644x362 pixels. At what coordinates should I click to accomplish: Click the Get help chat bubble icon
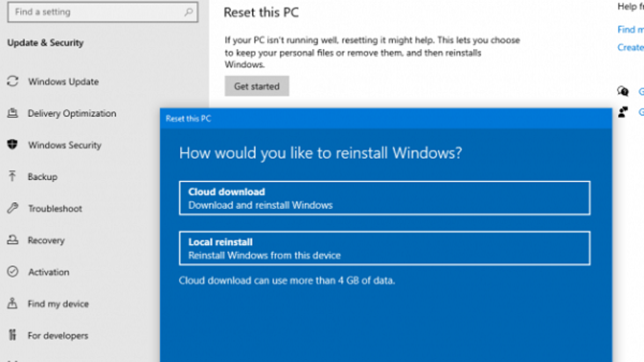pos(623,91)
